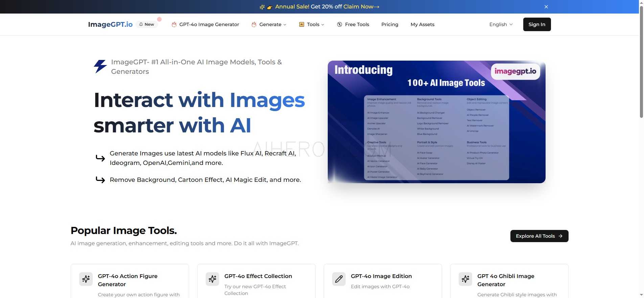This screenshot has width=644, height=298.
Task: Click pencil icon on Image Edition card
Action: pyautogui.click(x=339, y=279)
